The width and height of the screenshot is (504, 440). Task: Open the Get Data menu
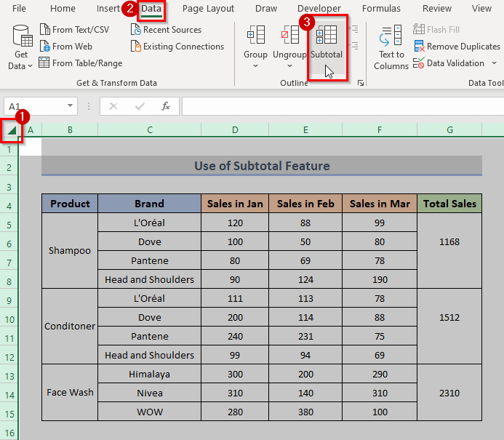click(20, 47)
